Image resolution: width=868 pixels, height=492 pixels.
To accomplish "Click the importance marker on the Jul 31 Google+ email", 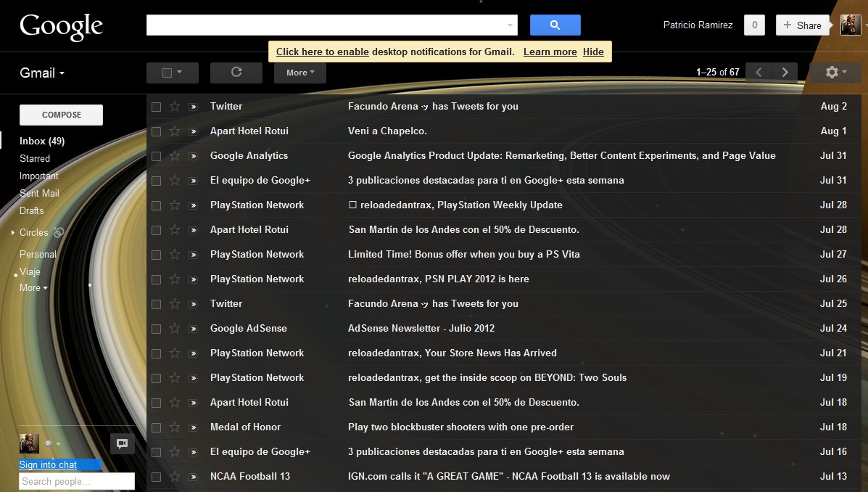I will tap(193, 181).
